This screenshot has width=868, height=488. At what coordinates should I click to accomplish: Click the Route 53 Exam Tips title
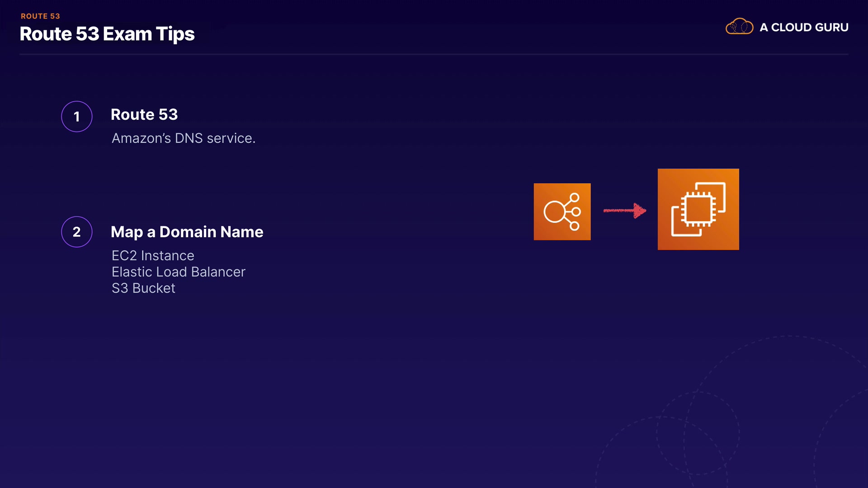(x=107, y=34)
